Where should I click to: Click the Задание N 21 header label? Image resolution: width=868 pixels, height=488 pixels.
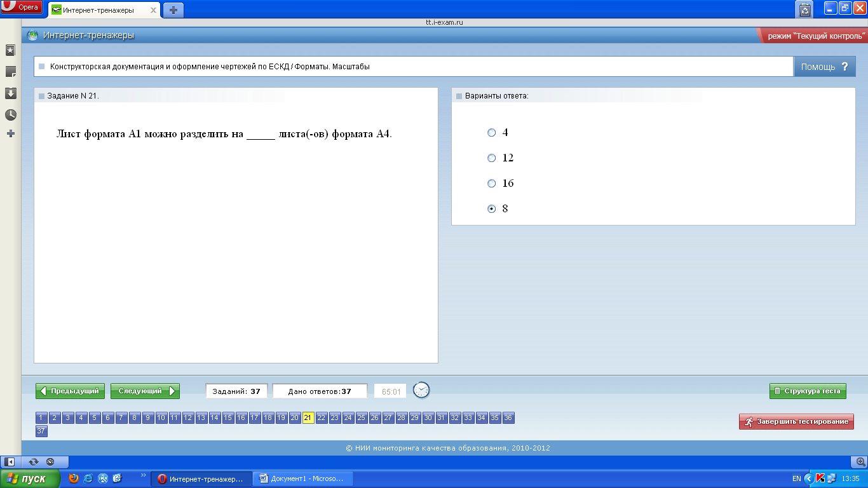point(73,96)
